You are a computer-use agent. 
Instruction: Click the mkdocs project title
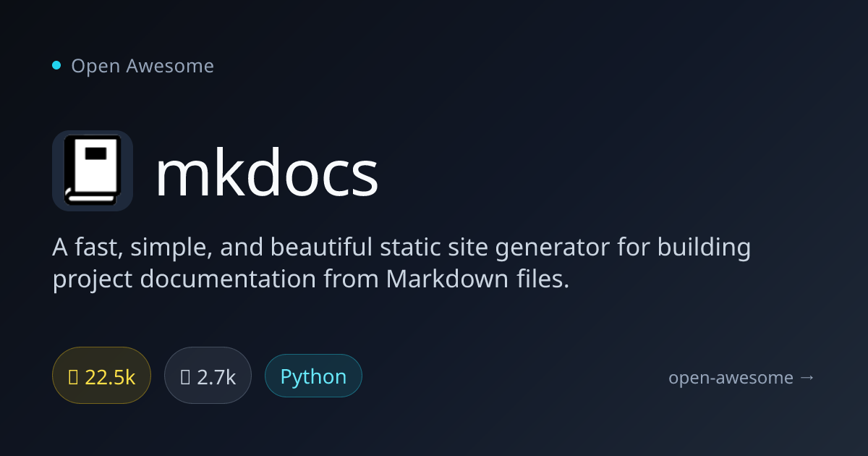pyautogui.click(x=267, y=174)
